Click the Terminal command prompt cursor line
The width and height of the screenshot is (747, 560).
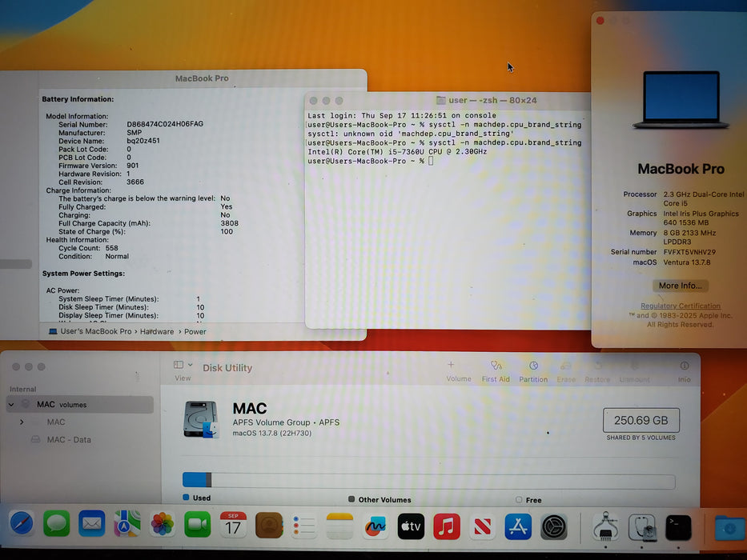click(x=370, y=161)
